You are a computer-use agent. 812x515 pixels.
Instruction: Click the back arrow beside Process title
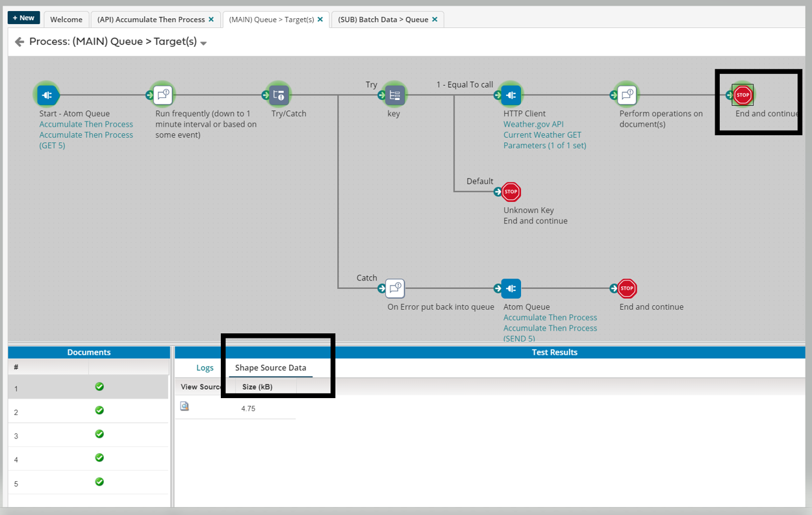coord(19,42)
